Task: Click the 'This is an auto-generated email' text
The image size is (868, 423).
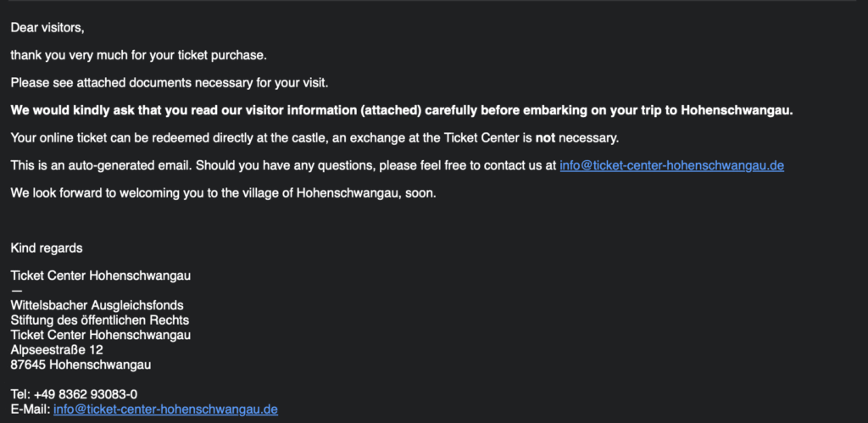Action: 102,165
